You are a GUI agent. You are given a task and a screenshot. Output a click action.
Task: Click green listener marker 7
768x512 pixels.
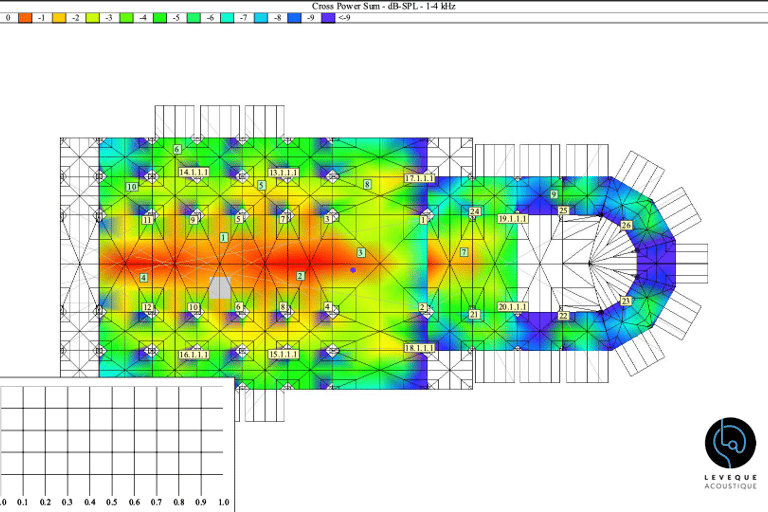[x=464, y=252]
